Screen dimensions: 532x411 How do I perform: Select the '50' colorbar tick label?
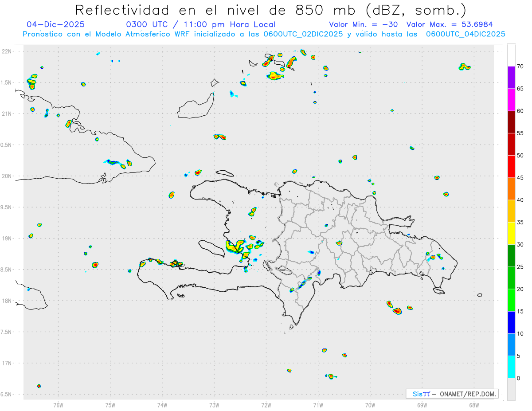pos(520,156)
